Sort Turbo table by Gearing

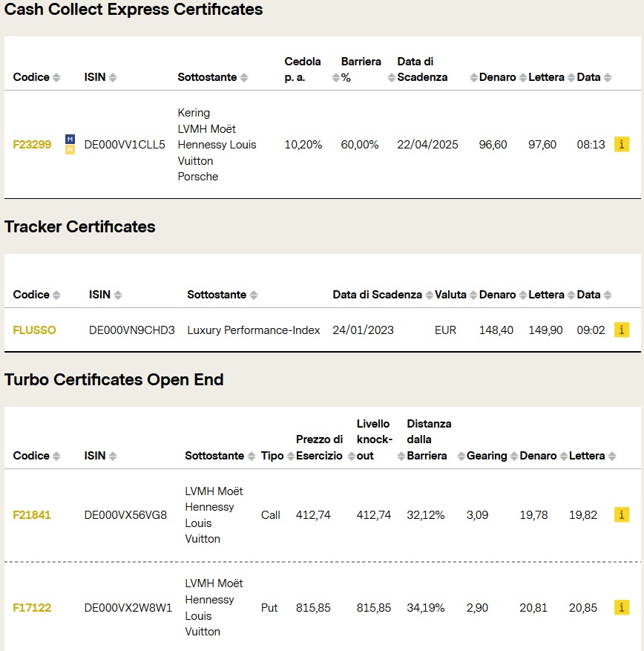click(513, 457)
